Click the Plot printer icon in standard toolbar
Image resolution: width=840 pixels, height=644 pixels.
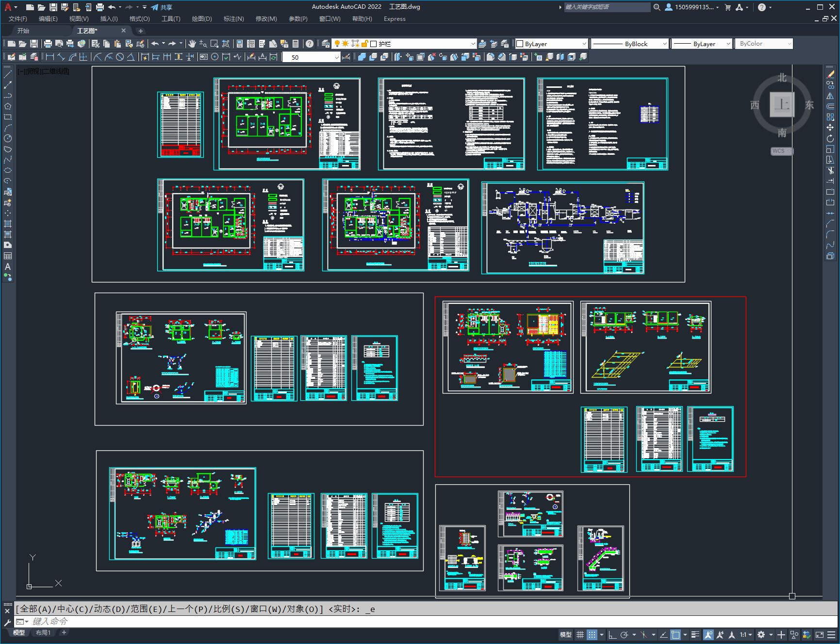[x=48, y=44]
